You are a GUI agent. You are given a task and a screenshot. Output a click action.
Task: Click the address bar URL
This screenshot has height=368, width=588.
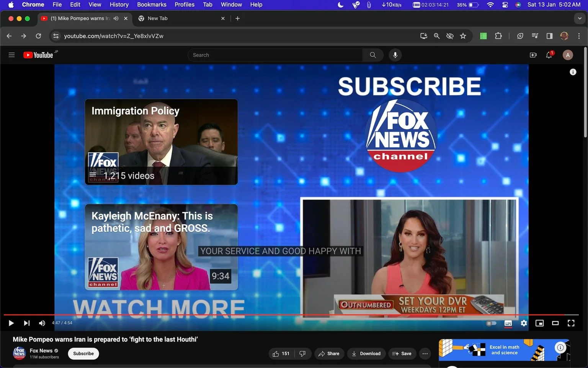coord(114,36)
